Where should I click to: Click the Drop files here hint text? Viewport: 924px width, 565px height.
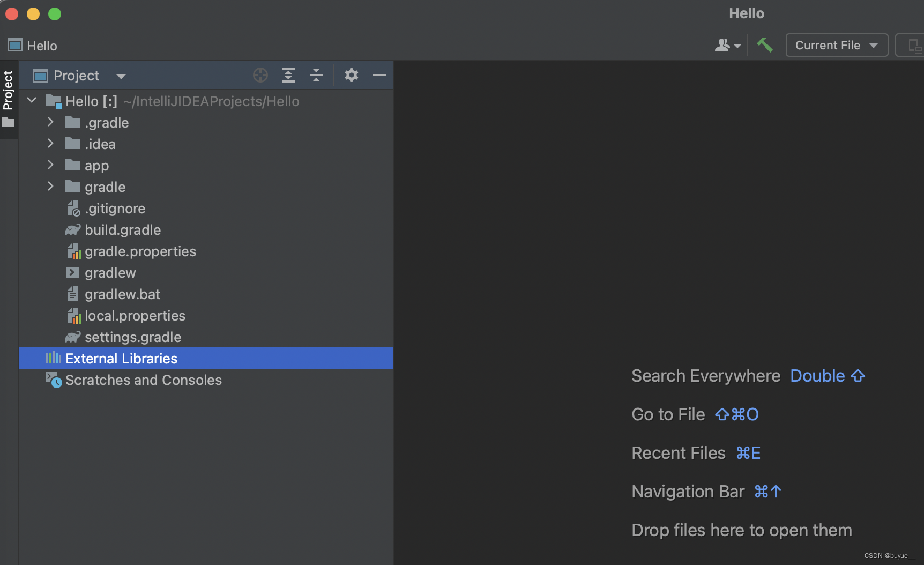pyautogui.click(x=742, y=530)
